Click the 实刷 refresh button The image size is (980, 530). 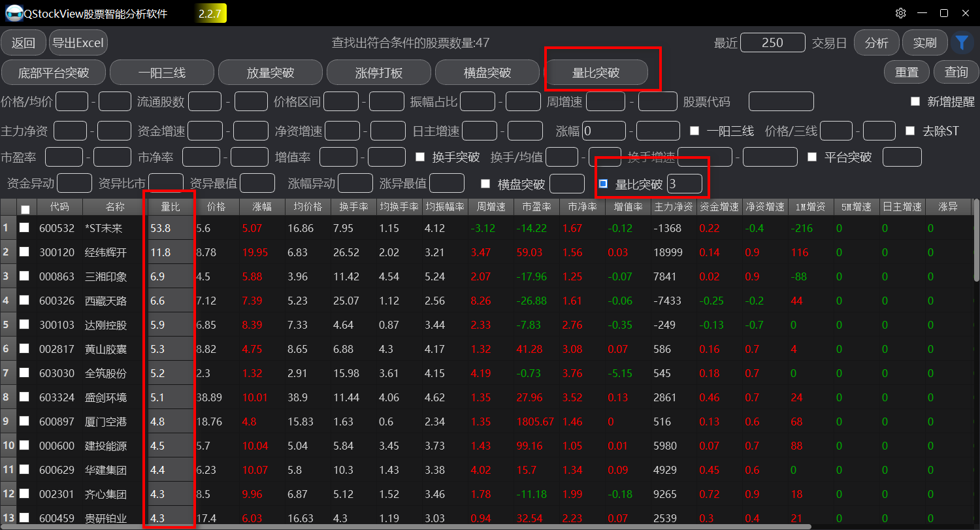(925, 43)
